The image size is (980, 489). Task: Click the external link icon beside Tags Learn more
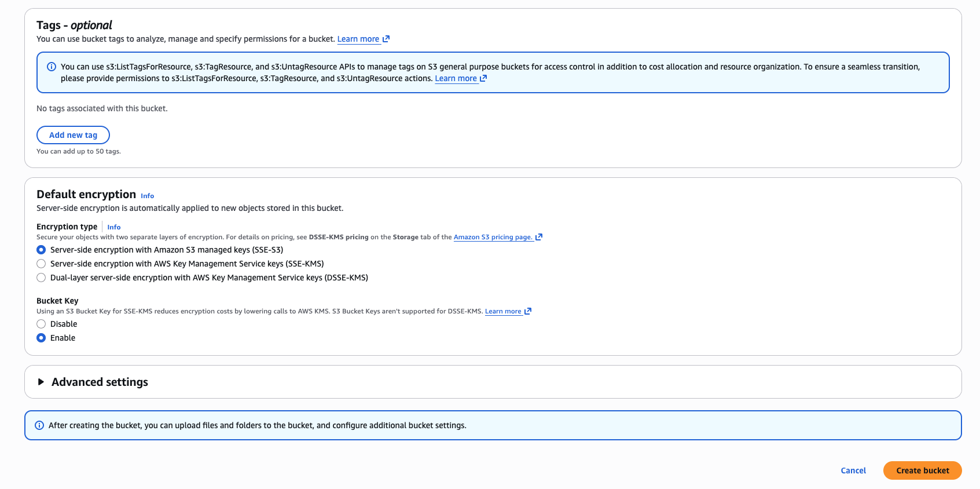point(386,39)
